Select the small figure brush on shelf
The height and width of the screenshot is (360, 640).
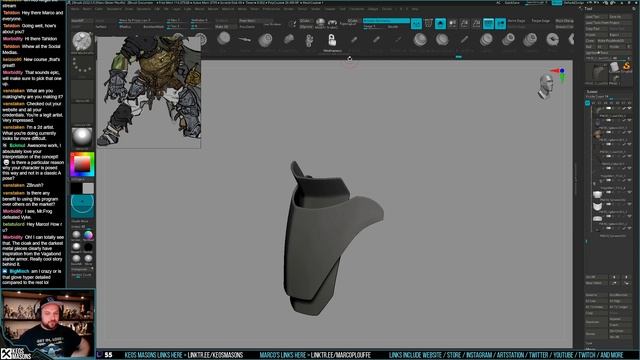(x=309, y=40)
